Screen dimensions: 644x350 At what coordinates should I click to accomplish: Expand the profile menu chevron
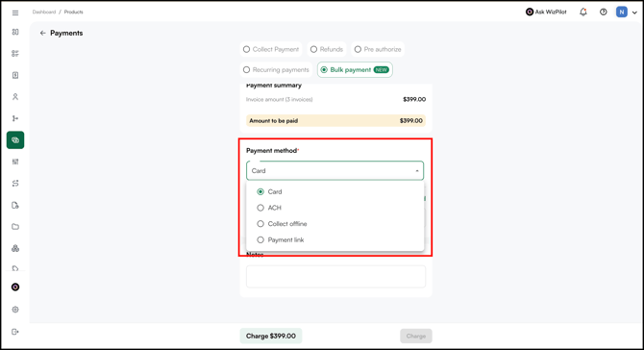coord(634,12)
